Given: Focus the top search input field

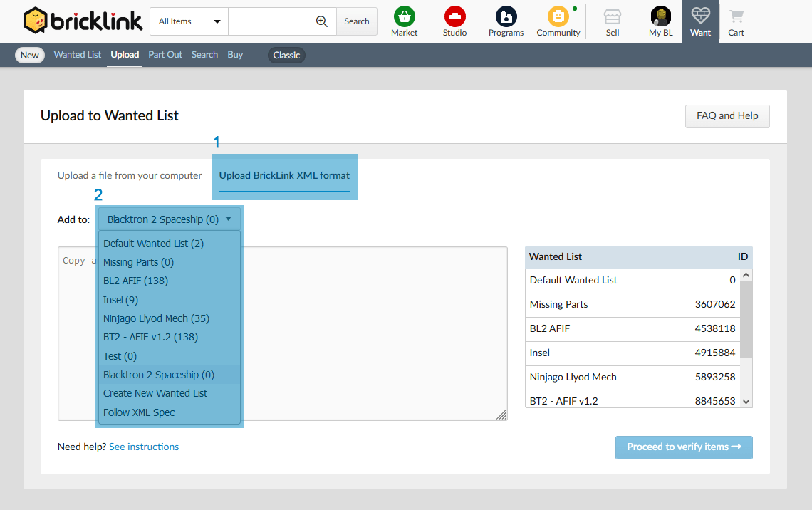Looking at the screenshot, I should pyautogui.click(x=272, y=21).
